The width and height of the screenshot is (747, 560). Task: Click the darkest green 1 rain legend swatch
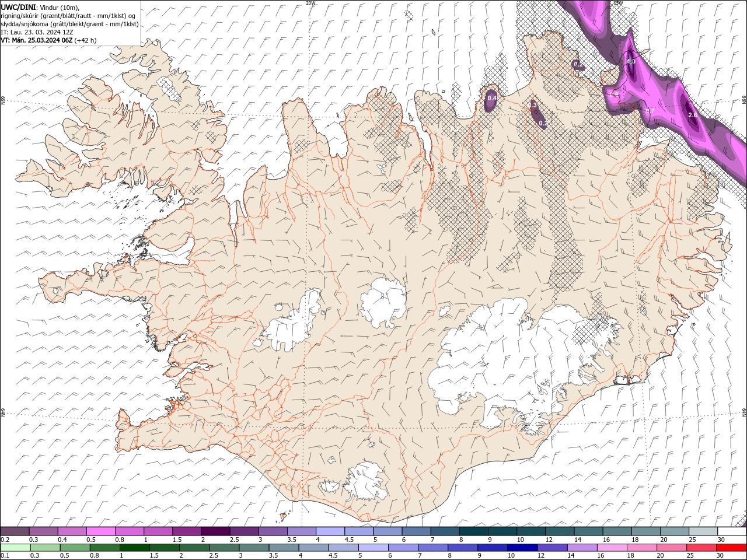pyautogui.click(x=134, y=548)
